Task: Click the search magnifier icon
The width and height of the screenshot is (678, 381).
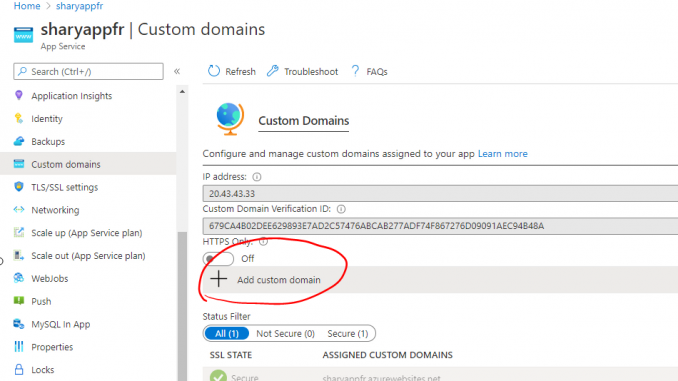Action: click(x=22, y=71)
